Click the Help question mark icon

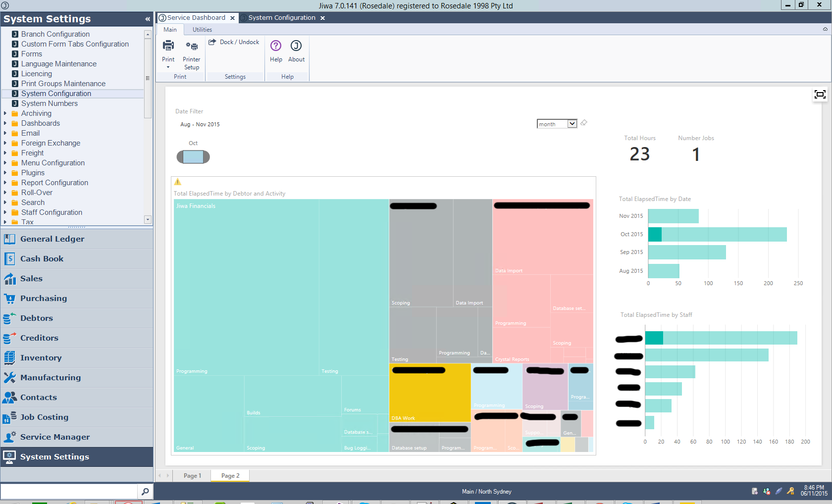(x=276, y=46)
